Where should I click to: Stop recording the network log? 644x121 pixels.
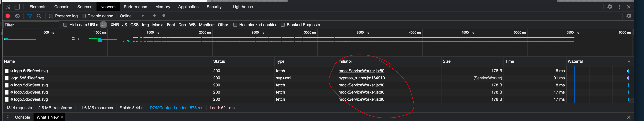pyautogui.click(x=8, y=16)
